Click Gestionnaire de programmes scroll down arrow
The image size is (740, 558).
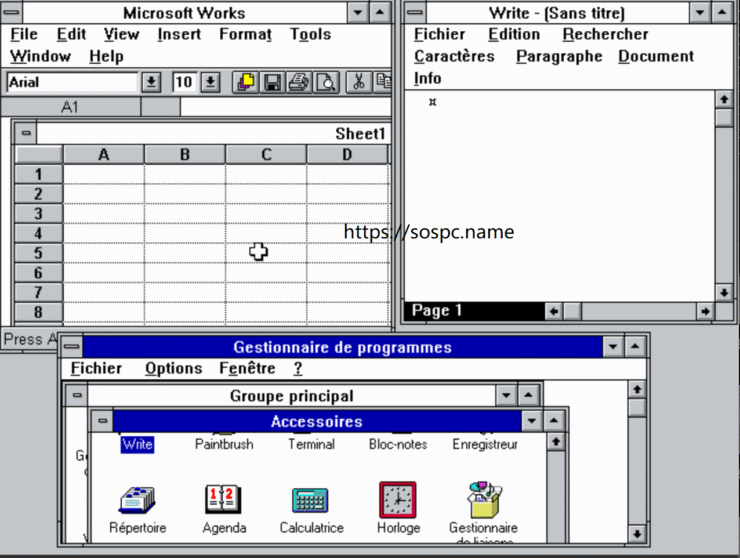[x=637, y=534]
